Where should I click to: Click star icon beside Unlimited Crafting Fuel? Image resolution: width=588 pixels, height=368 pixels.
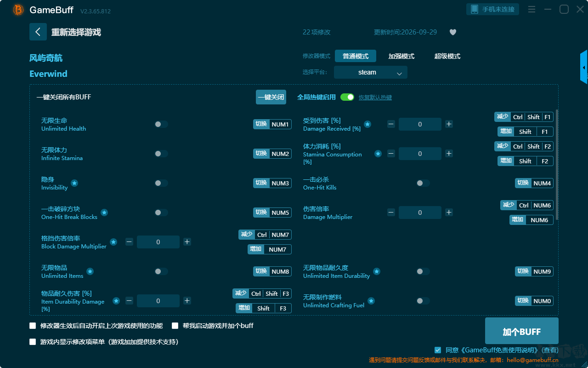[371, 301]
